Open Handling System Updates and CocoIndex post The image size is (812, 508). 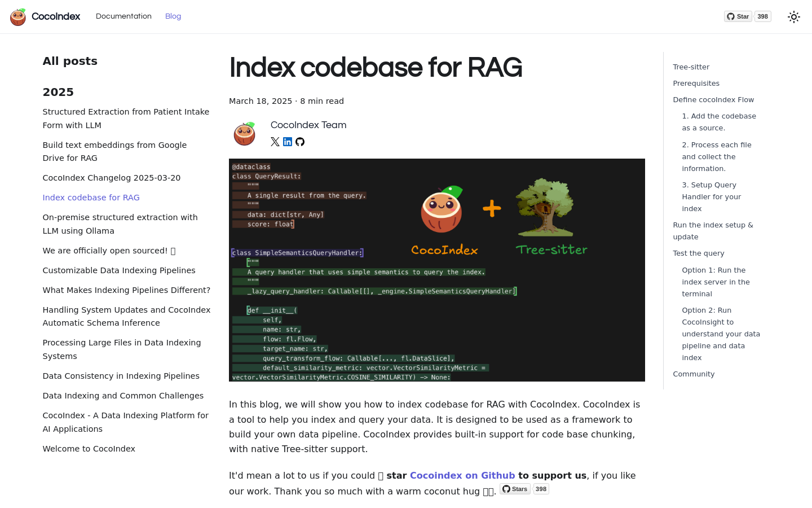[127, 317]
